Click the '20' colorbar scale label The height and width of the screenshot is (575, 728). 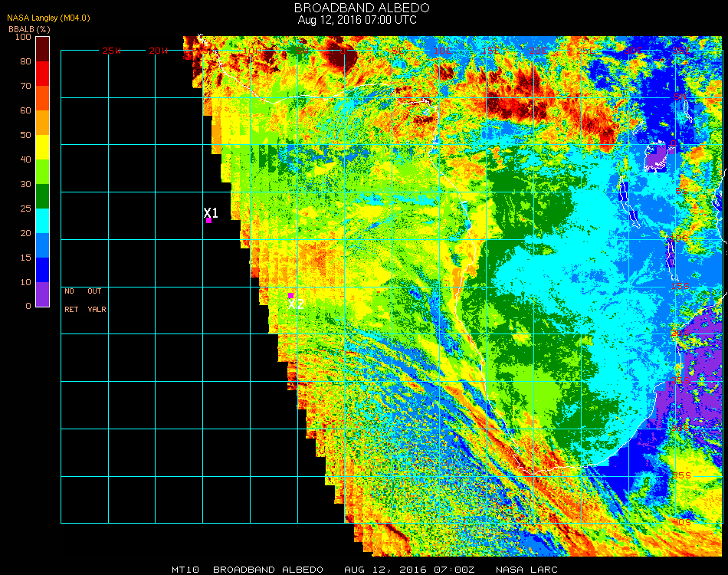(25, 233)
